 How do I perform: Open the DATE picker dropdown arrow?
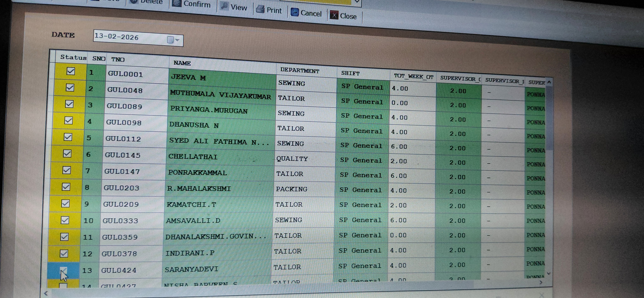pyautogui.click(x=178, y=40)
